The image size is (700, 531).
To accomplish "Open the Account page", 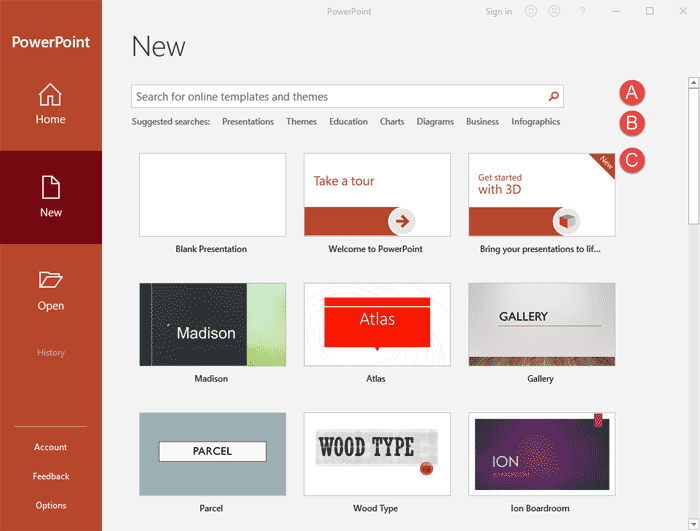I will point(50,447).
